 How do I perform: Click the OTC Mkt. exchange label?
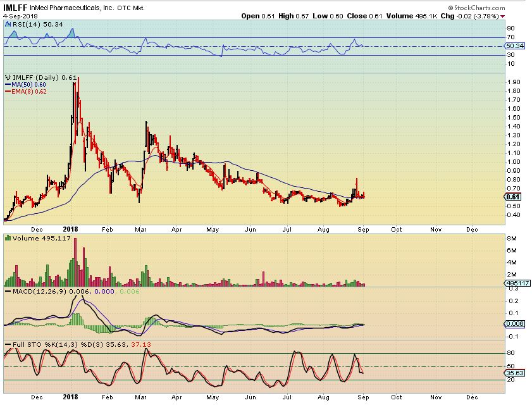click(x=131, y=8)
